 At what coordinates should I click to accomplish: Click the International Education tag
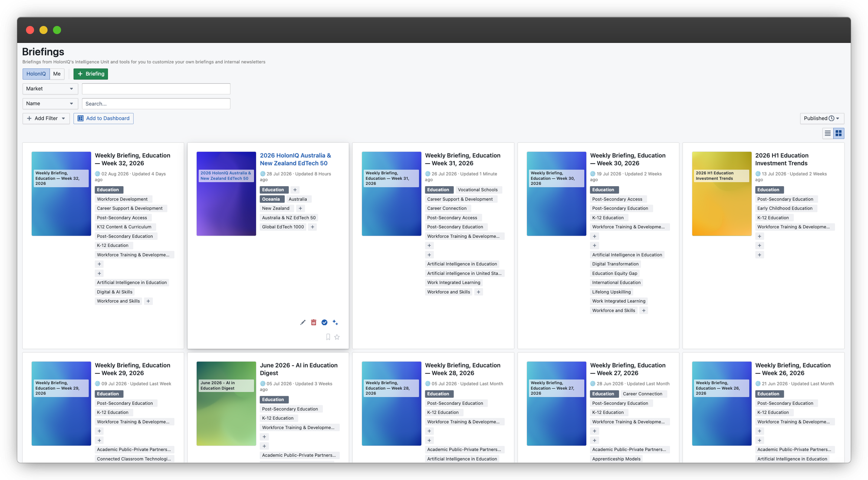(x=616, y=283)
